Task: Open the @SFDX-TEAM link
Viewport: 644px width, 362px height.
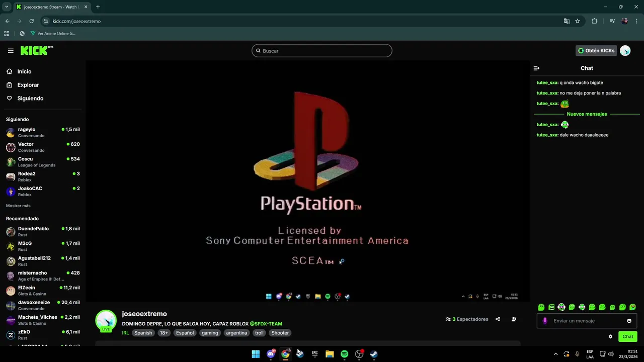Action: tap(266, 324)
